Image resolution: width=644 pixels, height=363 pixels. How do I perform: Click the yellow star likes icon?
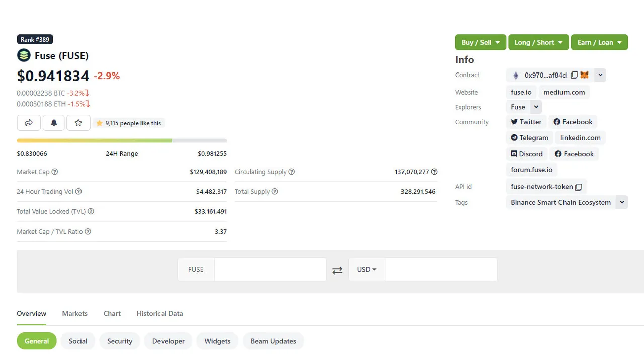pos(99,123)
